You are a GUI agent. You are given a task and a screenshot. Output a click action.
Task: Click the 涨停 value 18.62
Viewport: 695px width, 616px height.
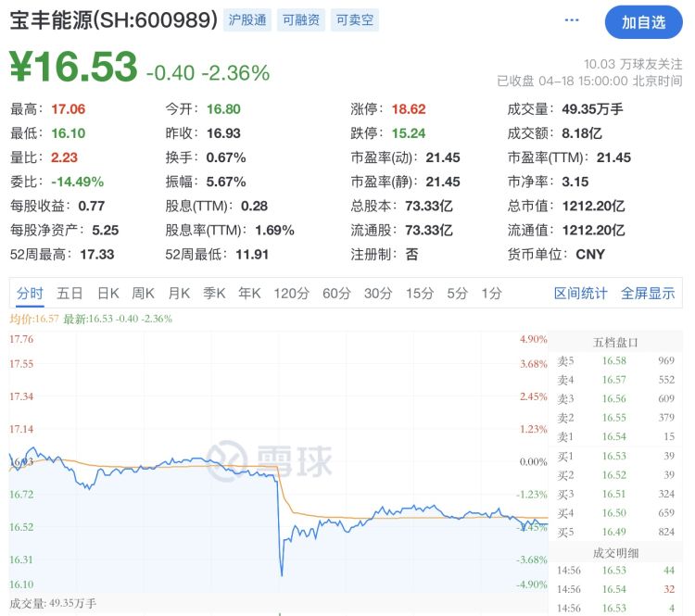point(409,109)
